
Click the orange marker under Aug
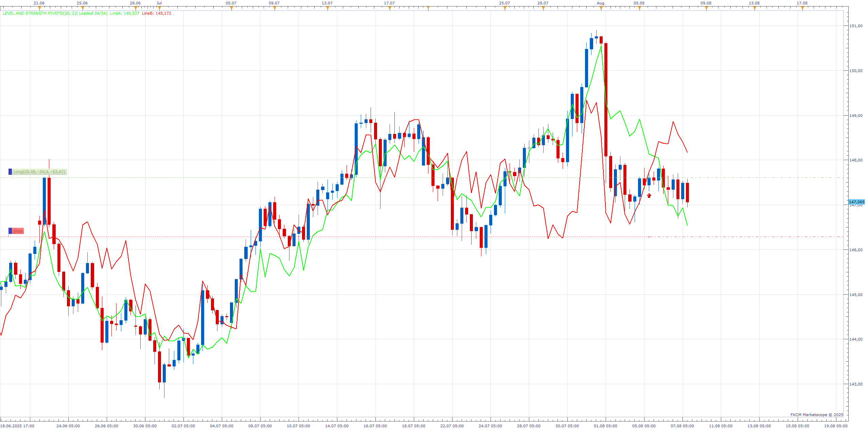[x=601, y=8]
